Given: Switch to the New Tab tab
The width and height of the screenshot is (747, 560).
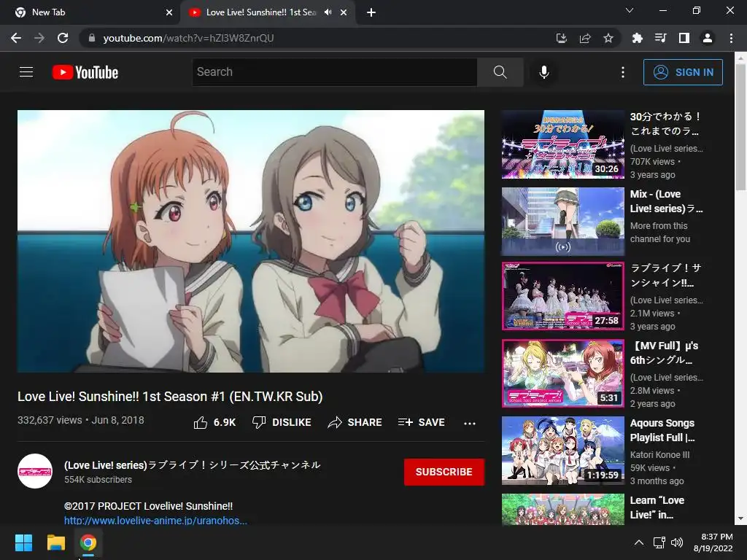Looking at the screenshot, I should 90,12.
